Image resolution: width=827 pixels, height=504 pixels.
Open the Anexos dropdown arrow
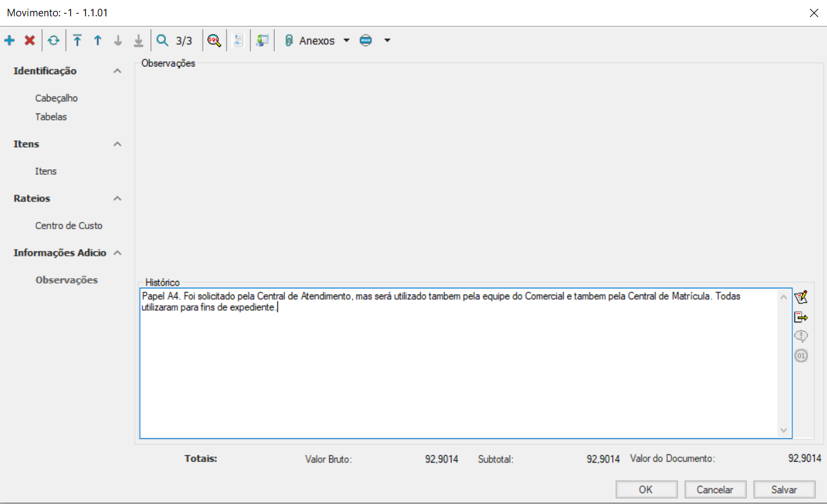pyautogui.click(x=346, y=41)
